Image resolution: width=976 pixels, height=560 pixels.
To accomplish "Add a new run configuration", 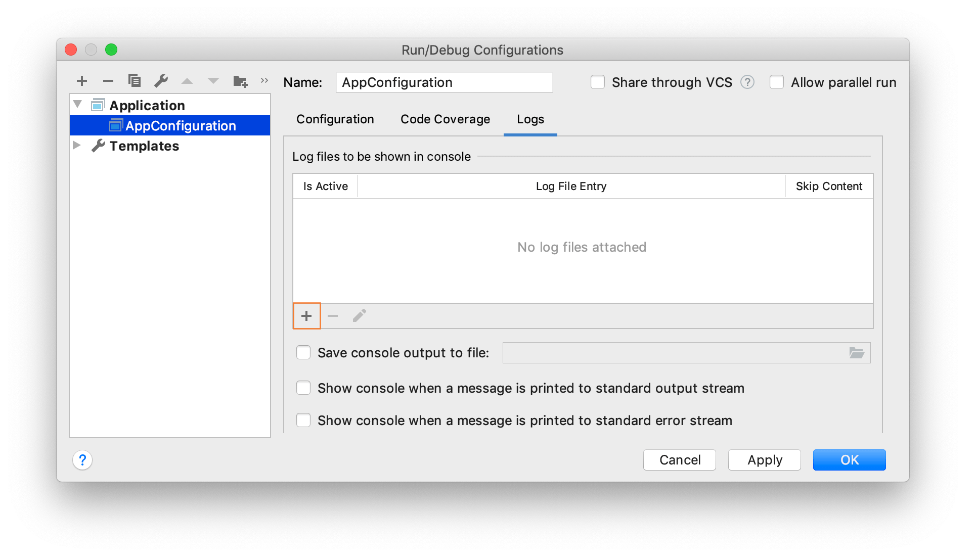I will (x=82, y=81).
